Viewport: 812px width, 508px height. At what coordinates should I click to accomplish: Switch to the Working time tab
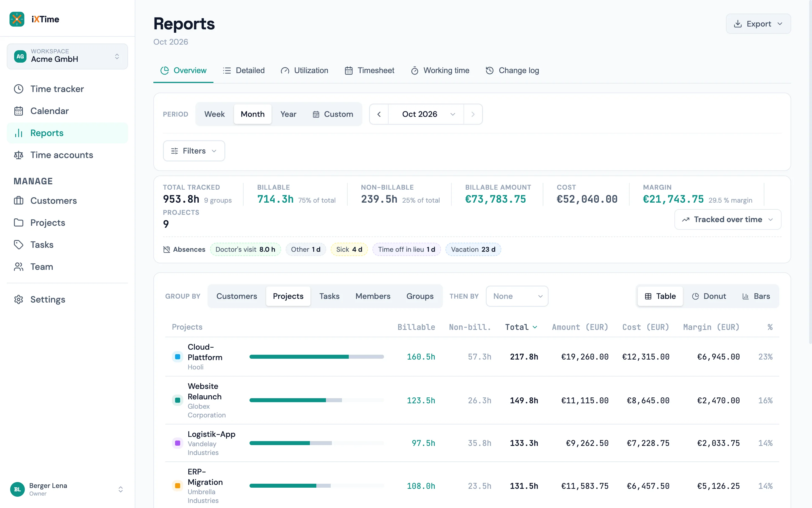point(440,71)
